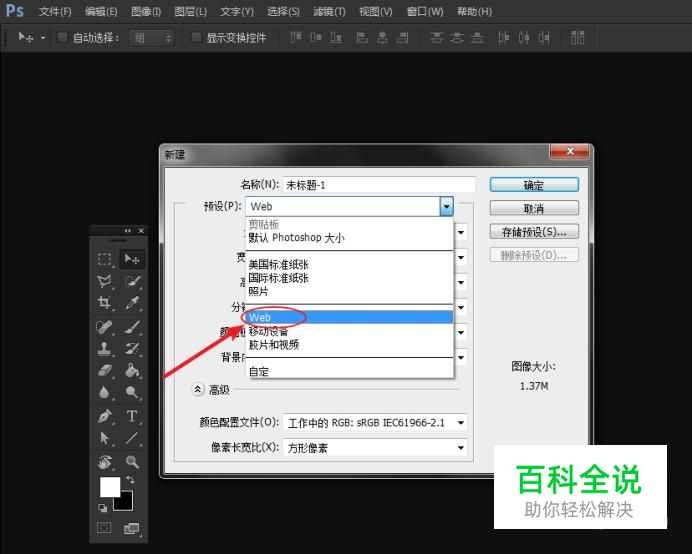Image resolution: width=692 pixels, height=554 pixels.
Task: Collapse toolbox with double-arrow icon
Action: (x=128, y=231)
